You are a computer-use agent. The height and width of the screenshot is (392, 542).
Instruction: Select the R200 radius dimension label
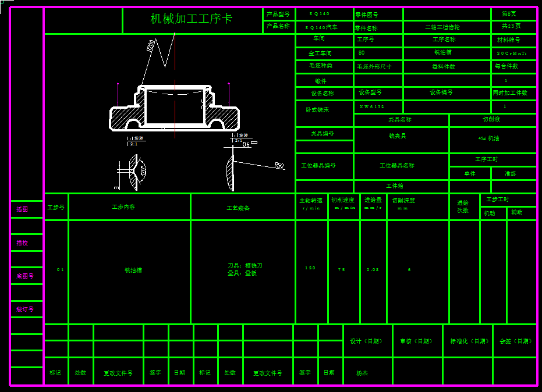pos(151,46)
